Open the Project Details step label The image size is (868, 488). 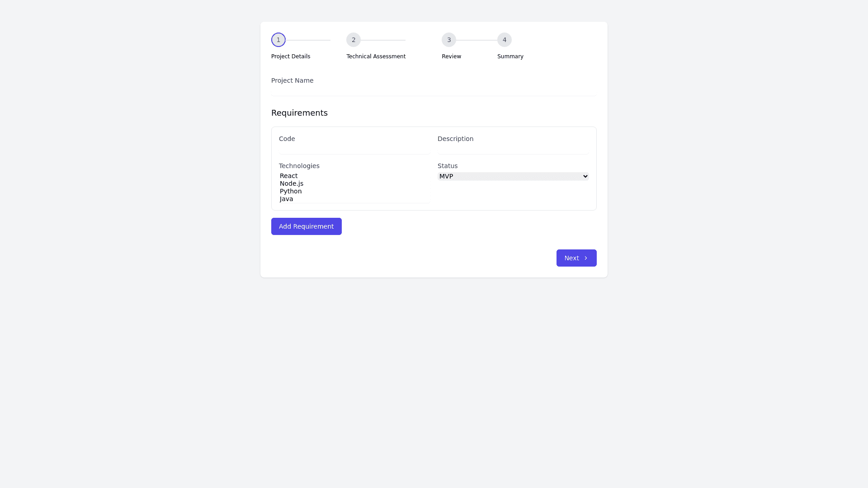click(291, 56)
